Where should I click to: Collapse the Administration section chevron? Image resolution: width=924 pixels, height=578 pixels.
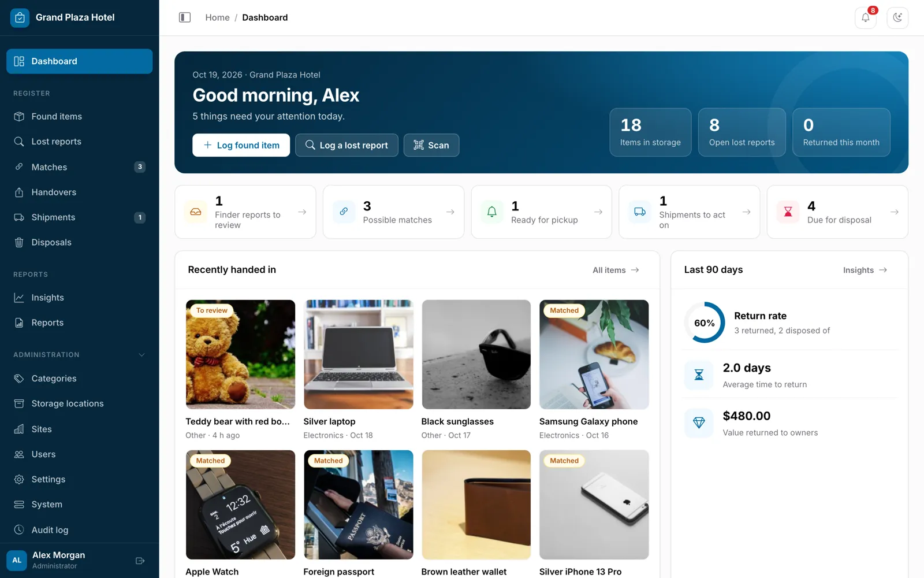[141, 355]
